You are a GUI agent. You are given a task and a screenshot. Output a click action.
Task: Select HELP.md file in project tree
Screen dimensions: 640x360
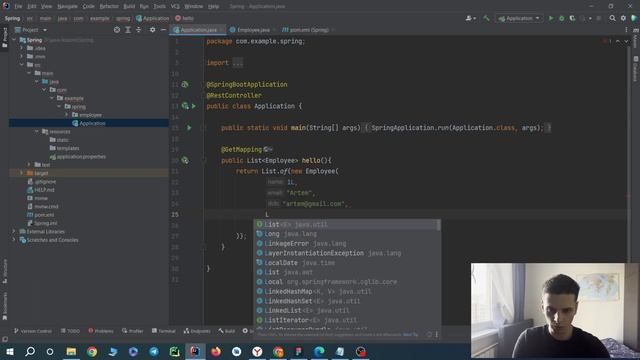pos(40,190)
